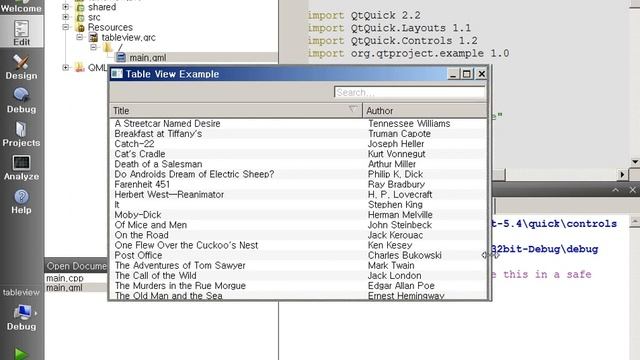The height and width of the screenshot is (360, 640).
Task: Select row 'The Call of the Wild'
Action: (x=298, y=276)
